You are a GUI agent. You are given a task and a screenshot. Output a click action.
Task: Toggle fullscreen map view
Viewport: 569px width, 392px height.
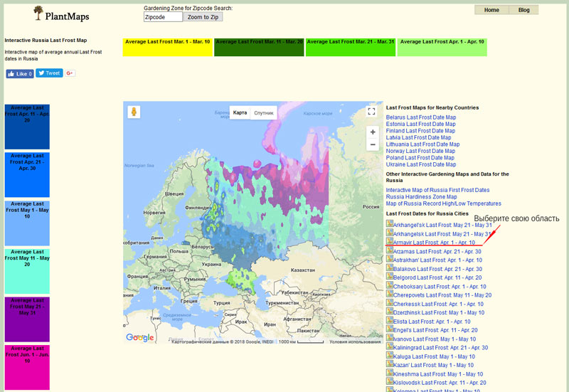pos(371,111)
